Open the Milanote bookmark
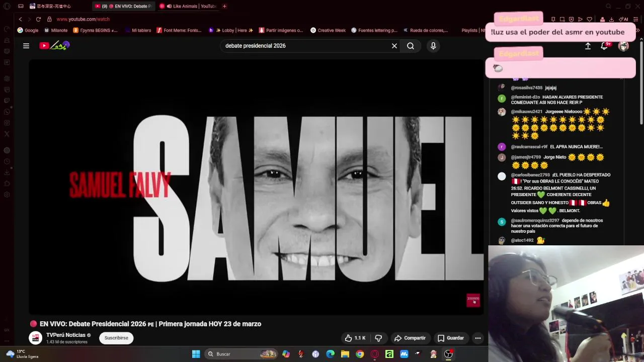The height and width of the screenshot is (362, 644). click(56, 30)
